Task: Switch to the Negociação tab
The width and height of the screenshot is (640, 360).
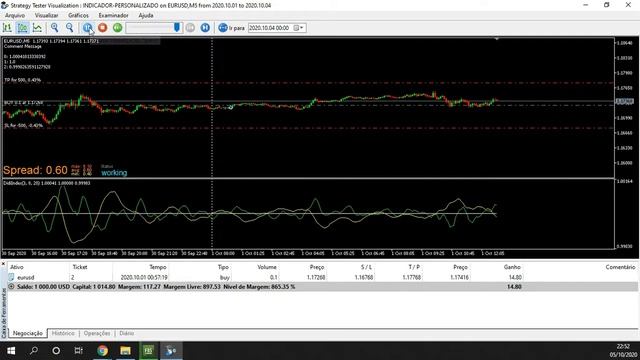Action: tap(28, 333)
